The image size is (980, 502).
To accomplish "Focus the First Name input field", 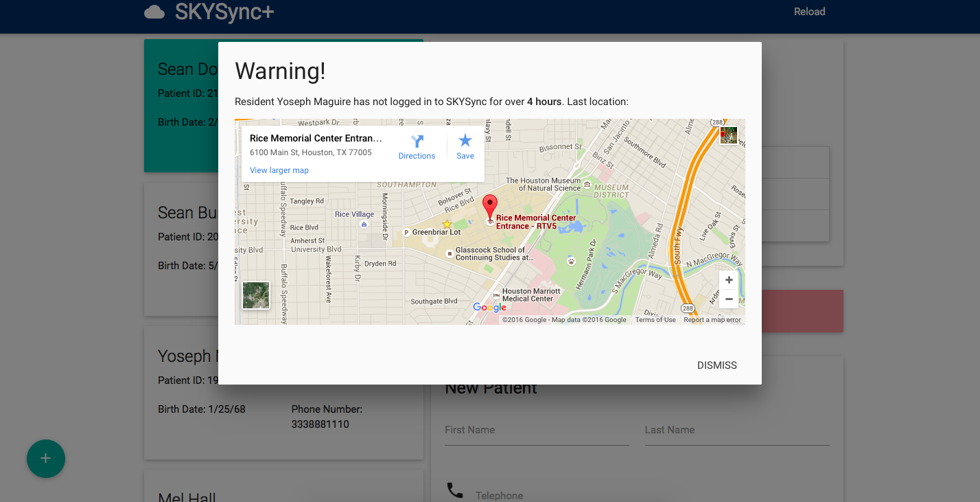I will coord(537,431).
